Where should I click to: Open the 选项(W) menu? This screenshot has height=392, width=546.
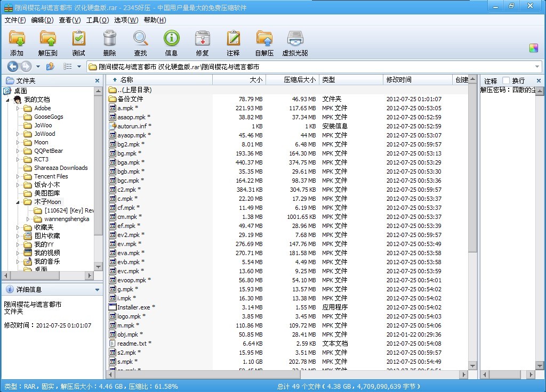pos(126,20)
